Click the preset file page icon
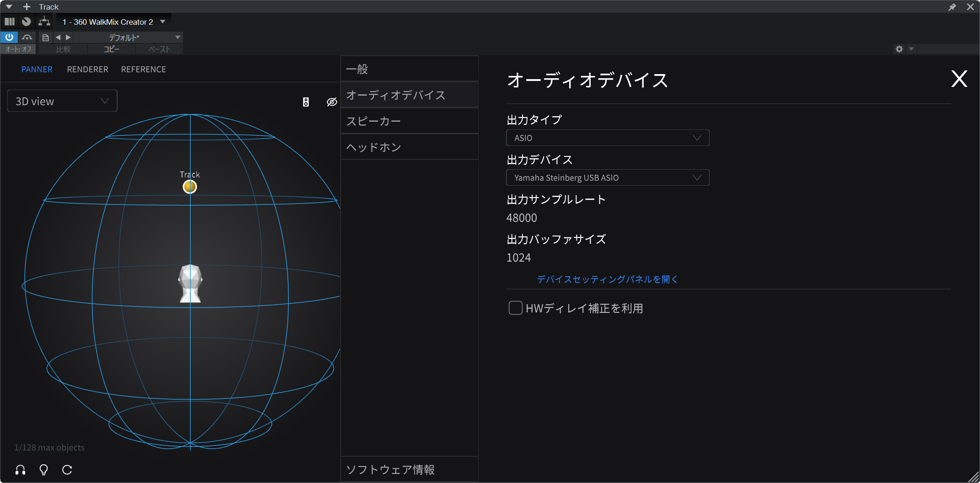Image resolution: width=980 pixels, height=483 pixels. pyautogui.click(x=45, y=38)
